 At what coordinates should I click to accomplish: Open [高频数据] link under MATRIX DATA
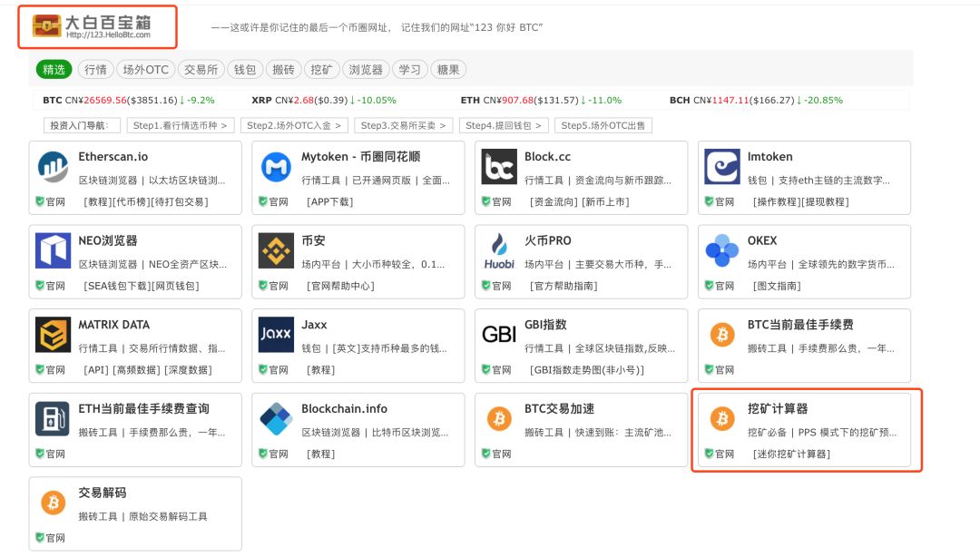tap(137, 370)
